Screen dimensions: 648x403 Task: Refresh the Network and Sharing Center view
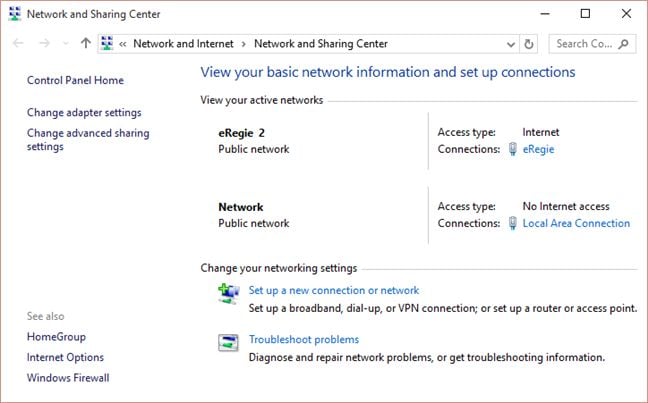pos(529,44)
